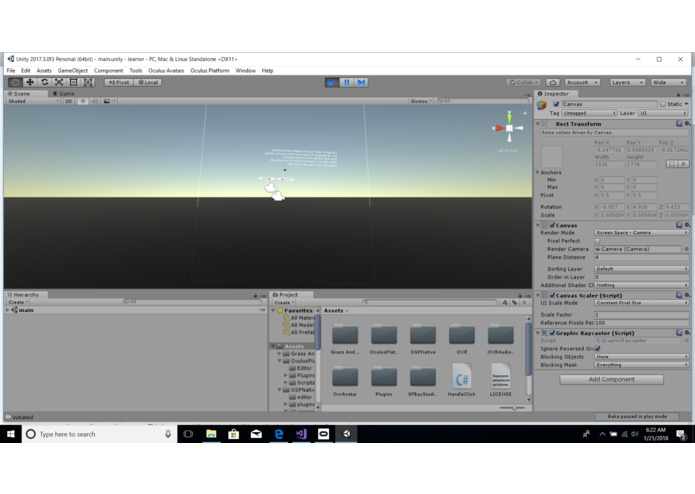
Task: Switch to the Game tab
Action: pyautogui.click(x=64, y=94)
